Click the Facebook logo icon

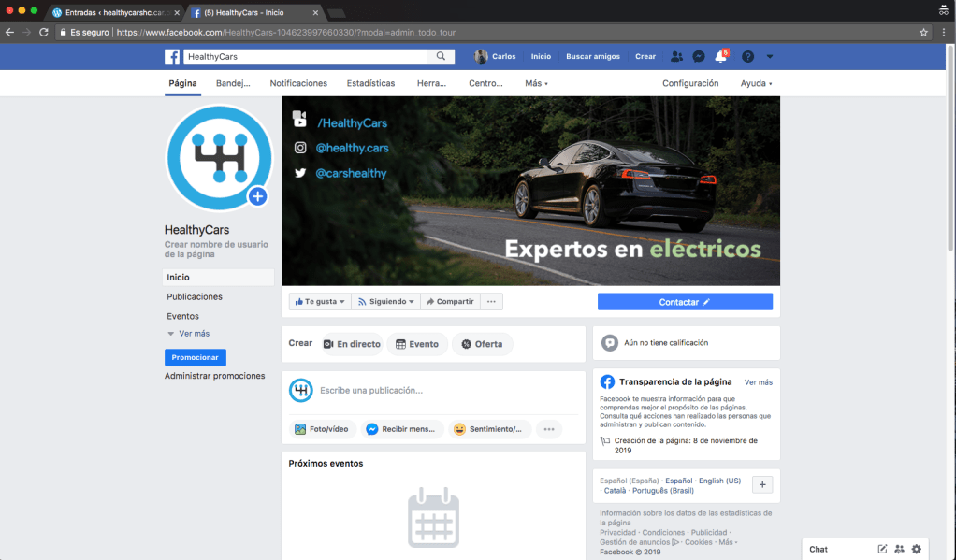coord(172,56)
